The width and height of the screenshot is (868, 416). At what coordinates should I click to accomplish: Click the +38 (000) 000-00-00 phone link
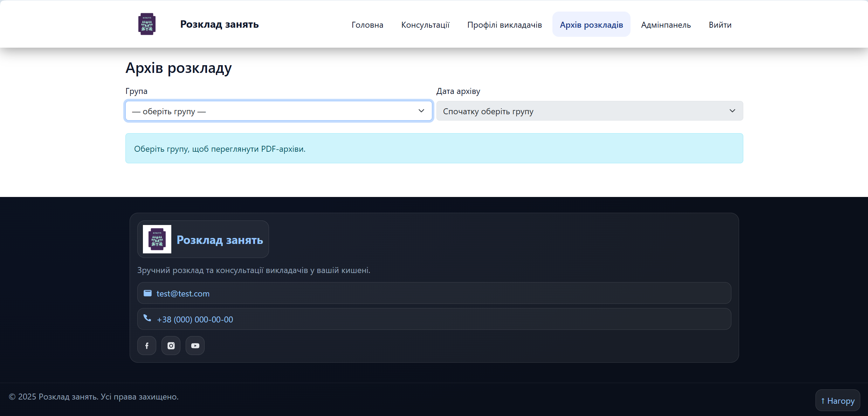(195, 320)
